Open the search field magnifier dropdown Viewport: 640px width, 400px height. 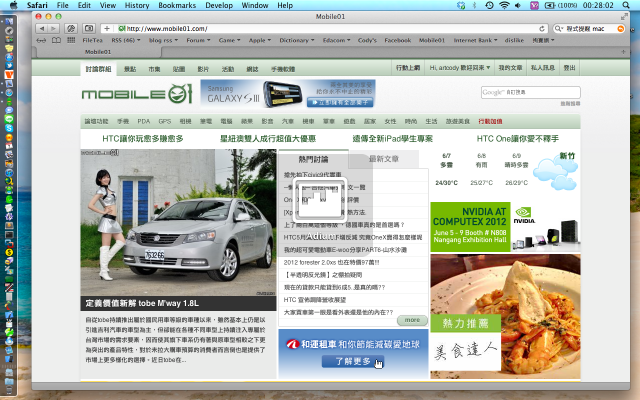coord(558,29)
